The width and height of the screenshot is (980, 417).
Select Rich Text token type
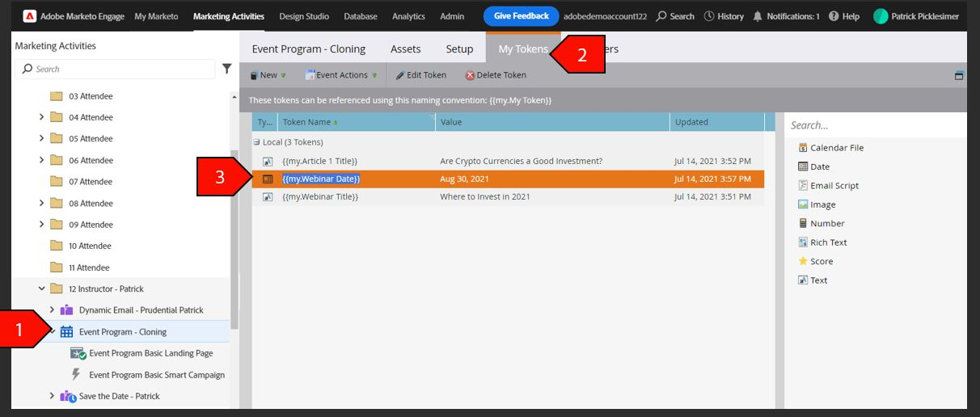(x=822, y=242)
